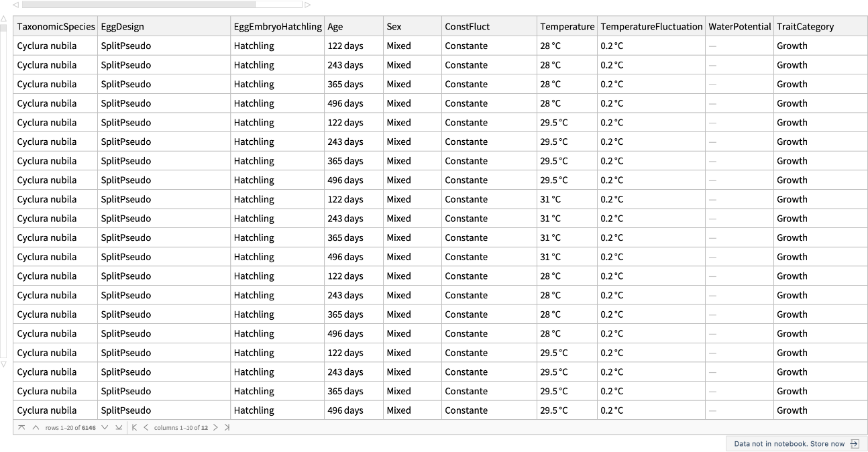
Task: Show next columns in dataset
Action: coord(215,427)
